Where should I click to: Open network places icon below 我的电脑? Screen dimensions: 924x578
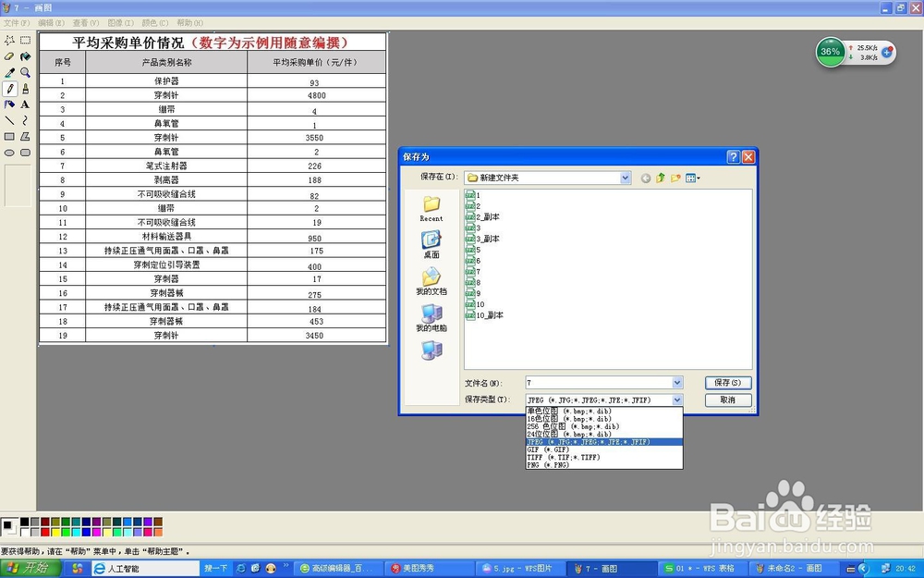click(x=432, y=350)
